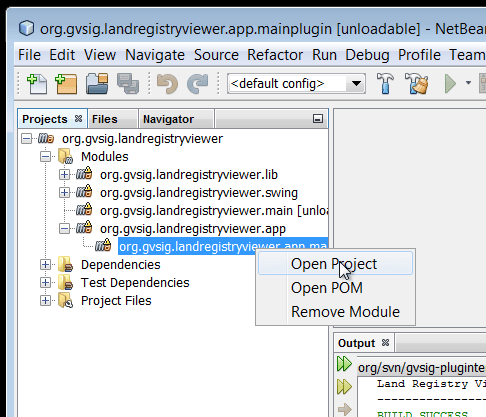This screenshot has height=417, width=486.
Task: Choose Open POM from context menu
Action: tap(335, 288)
